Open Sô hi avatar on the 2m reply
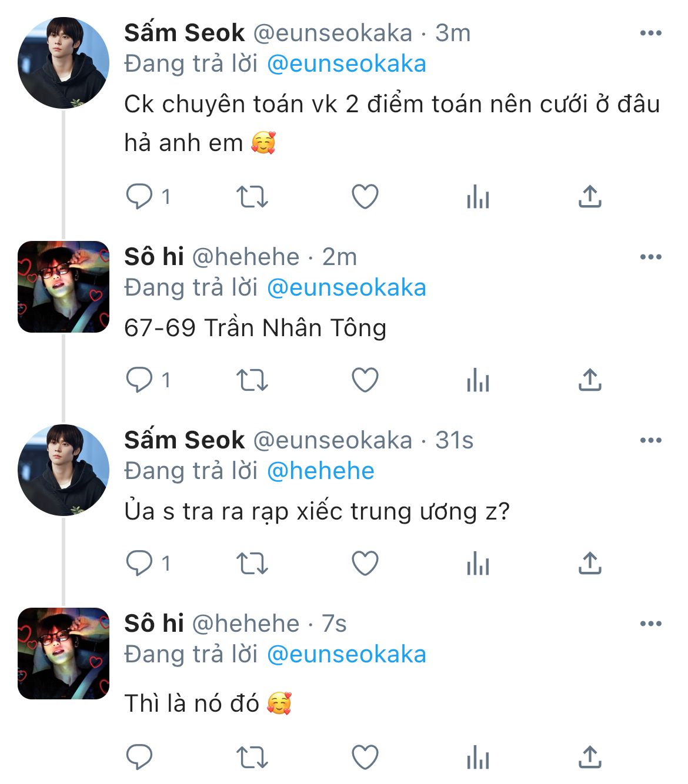The height and width of the screenshot is (784, 688). (x=64, y=287)
